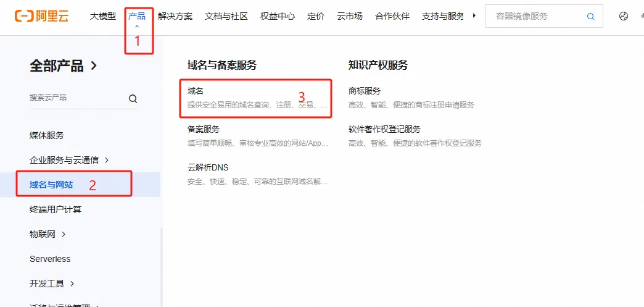Click the right arrow after 支持与服务
Viewport: 644px width, 307px height.
[x=474, y=15]
